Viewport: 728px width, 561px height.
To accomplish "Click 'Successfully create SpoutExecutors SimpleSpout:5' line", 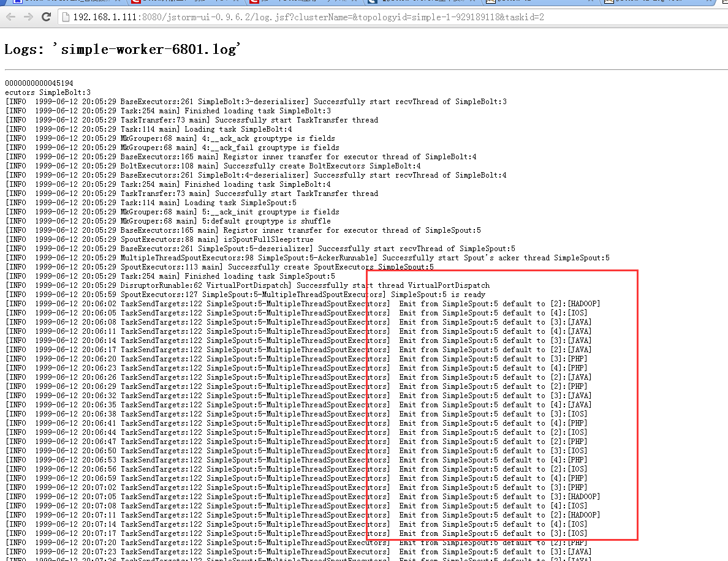I will pos(219,267).
